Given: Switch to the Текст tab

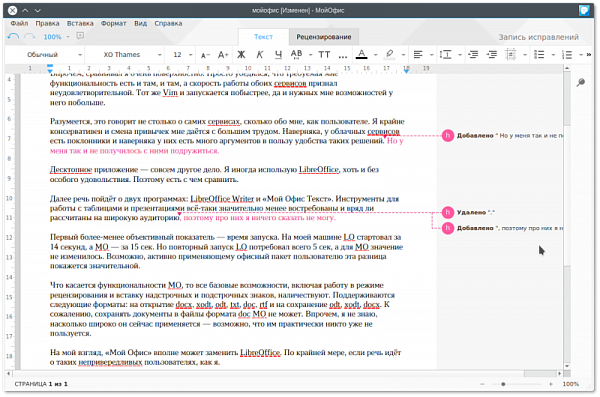Looking at the screenshot, I should tap(263, 37).
